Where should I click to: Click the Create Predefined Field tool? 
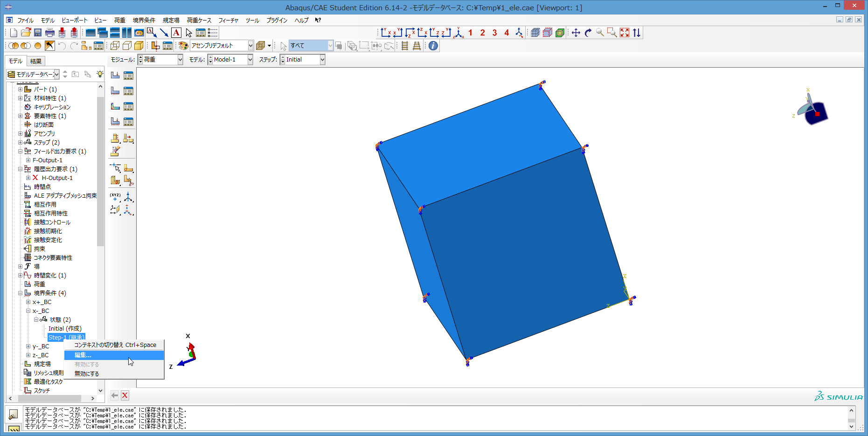(x=115, y=106)
